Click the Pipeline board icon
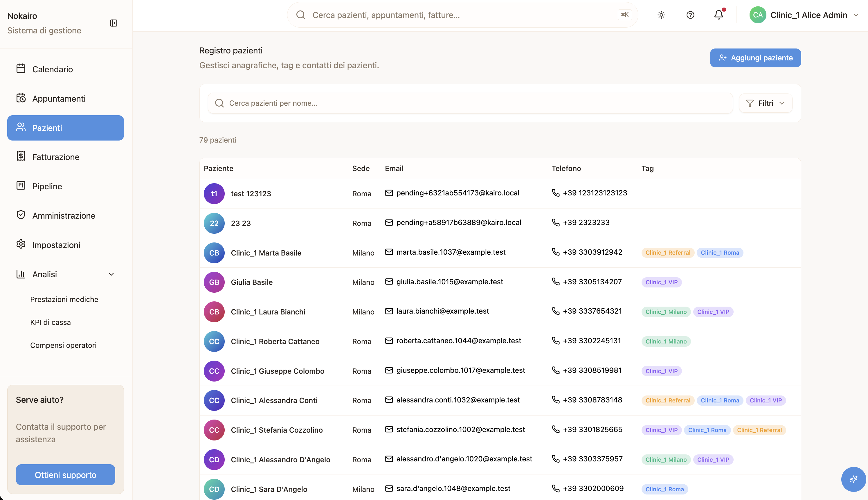The height and width of the screenshot is (500, 868). [x=21, y=186]
